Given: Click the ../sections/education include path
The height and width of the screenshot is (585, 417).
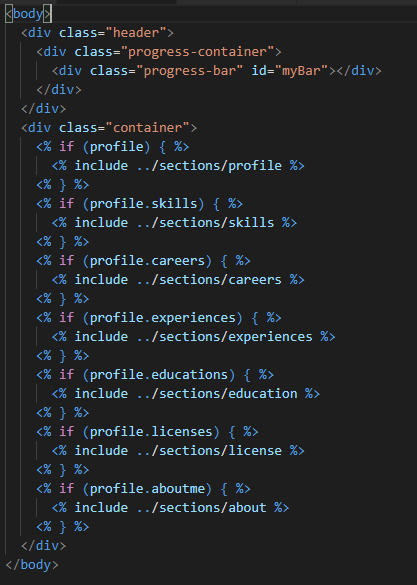Looking at the screenshot, I should click(217, 394).
